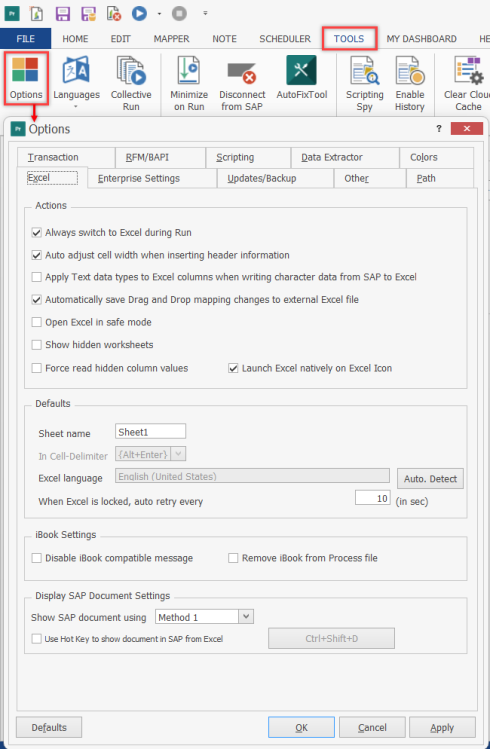Start Scripting Spy
The height and width of the screenshot is (749, 490).
point(364,83)
